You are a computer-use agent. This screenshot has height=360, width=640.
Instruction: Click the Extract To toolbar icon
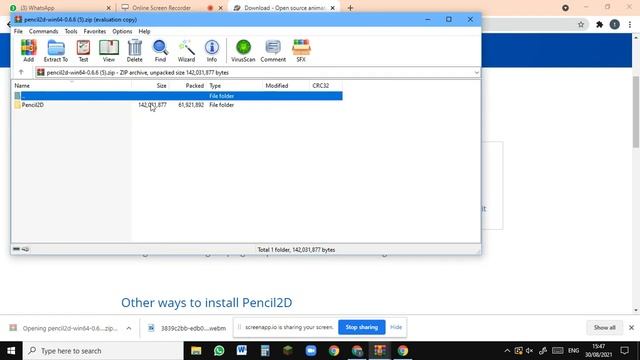tap(56, 51)
